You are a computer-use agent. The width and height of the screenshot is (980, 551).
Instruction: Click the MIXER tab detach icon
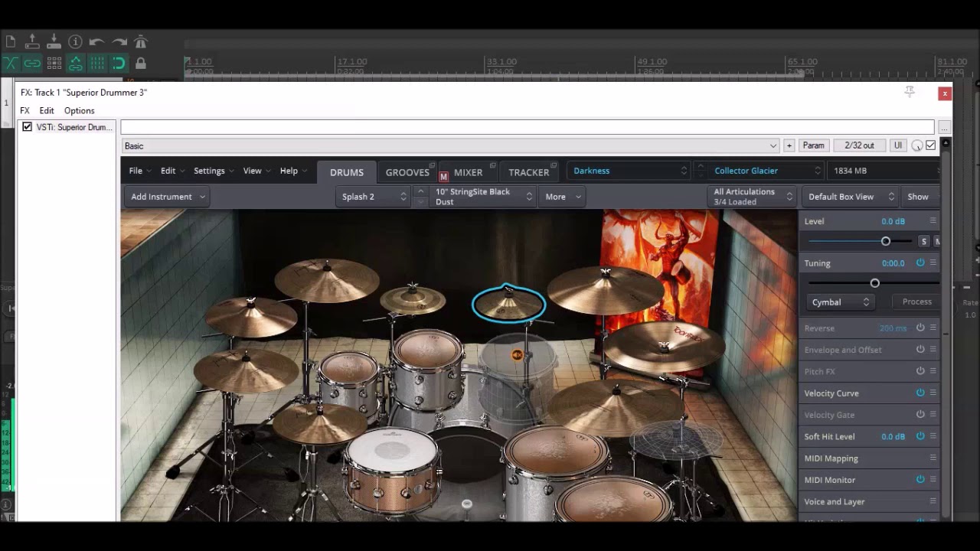pos(493,165)
